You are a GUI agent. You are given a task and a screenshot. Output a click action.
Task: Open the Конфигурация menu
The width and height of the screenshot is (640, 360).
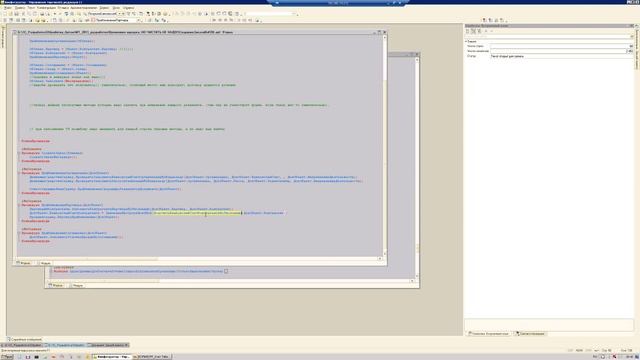pos(46,8)
